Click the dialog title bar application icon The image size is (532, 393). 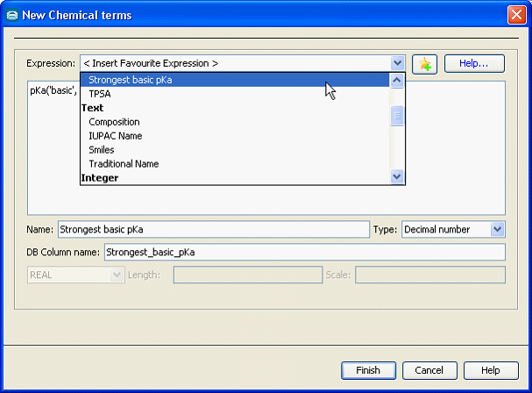click(x=11, y=15)
